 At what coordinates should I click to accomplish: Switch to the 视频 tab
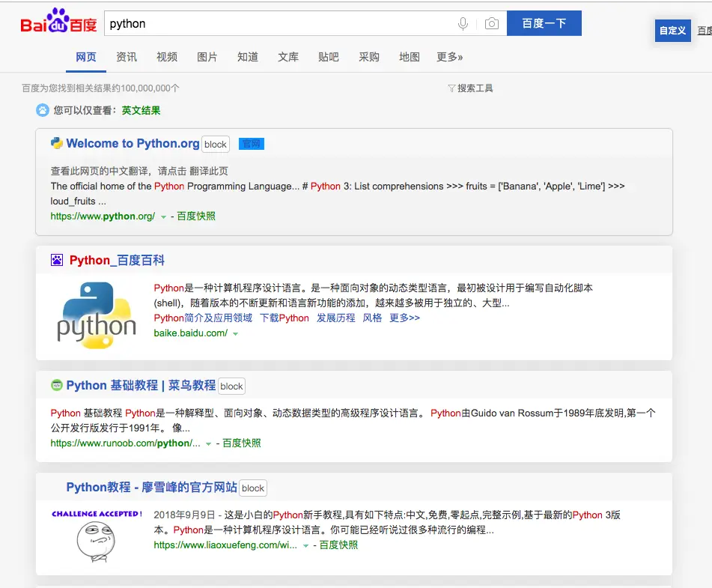167,56
